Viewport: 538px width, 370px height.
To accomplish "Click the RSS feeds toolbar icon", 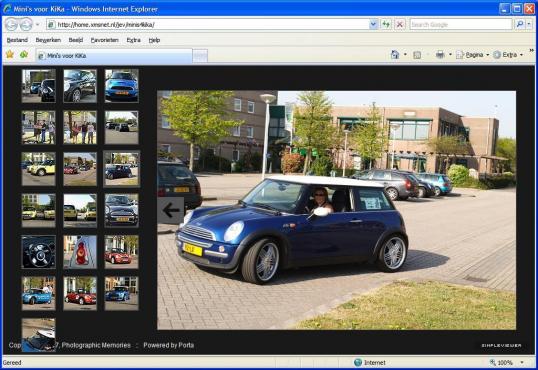I will coord(417,55).
